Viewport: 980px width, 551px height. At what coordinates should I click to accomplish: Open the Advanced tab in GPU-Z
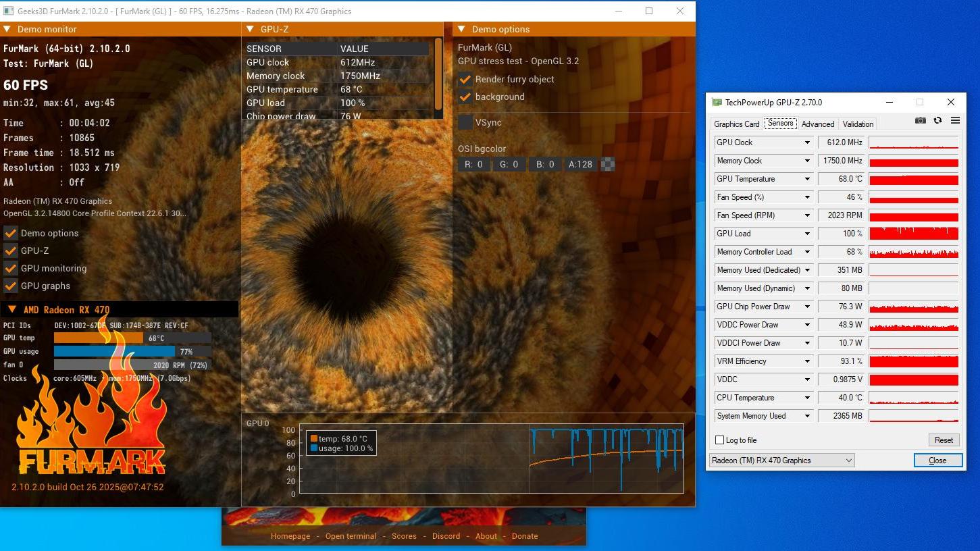[x=818, y=124]
